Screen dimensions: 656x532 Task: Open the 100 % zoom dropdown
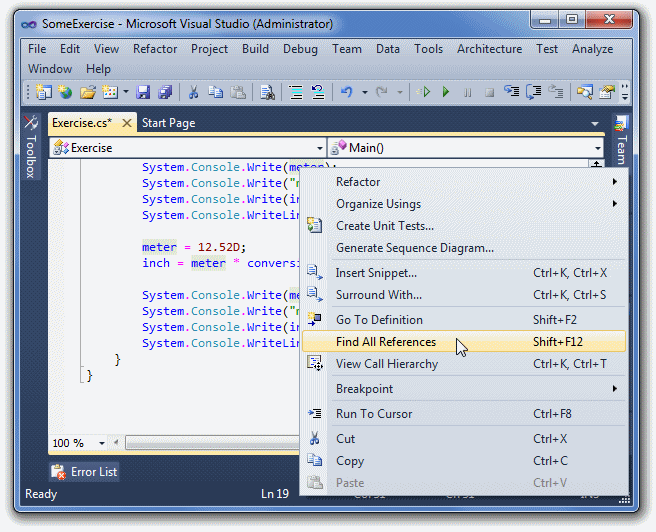pyautogui.click(x=78, y=443)
